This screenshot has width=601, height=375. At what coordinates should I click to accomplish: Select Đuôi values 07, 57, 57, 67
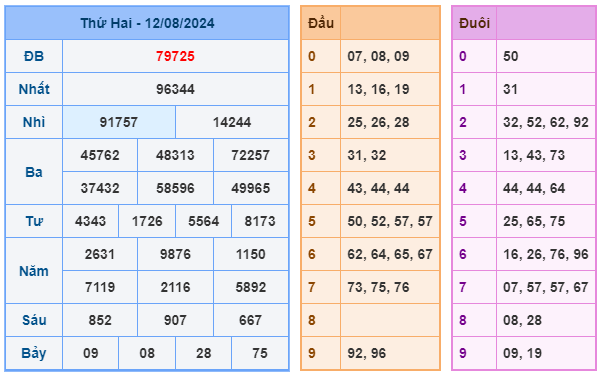(x=546, y=287)
